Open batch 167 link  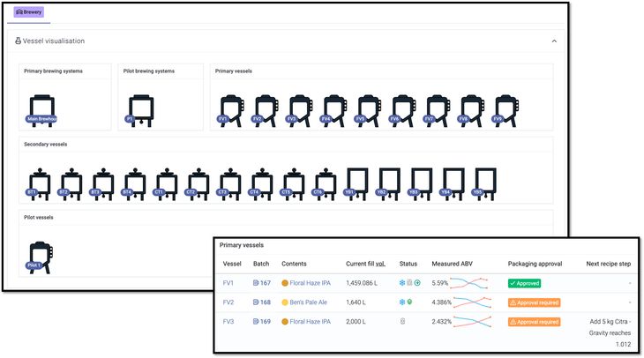[261, 283]
